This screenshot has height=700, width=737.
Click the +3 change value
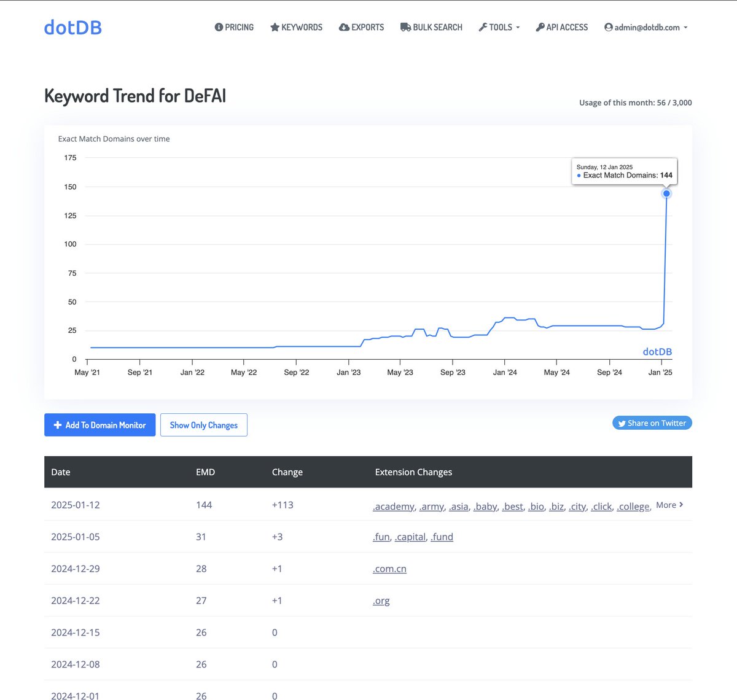tap(278, 537)
